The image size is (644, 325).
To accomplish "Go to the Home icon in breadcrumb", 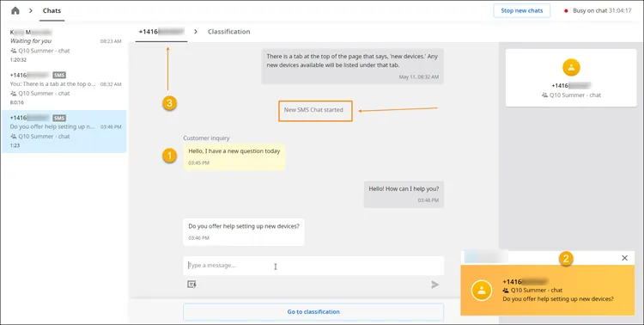I will (15, 10).
